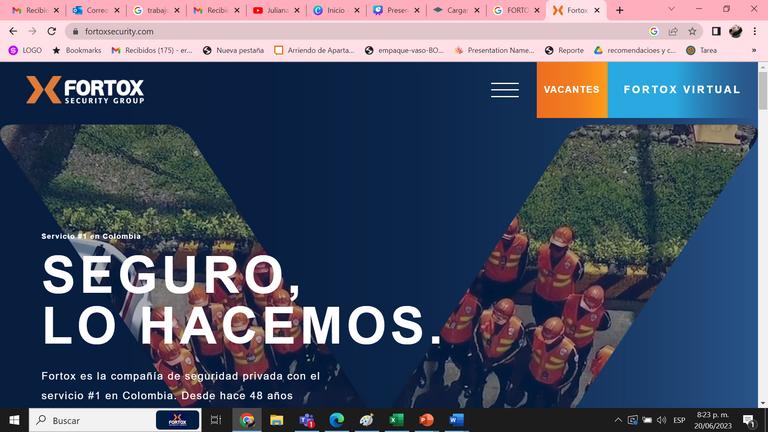The image size is (768, 432).
Task: Open Excel from the taskbar
Action: tap(396, 420)
